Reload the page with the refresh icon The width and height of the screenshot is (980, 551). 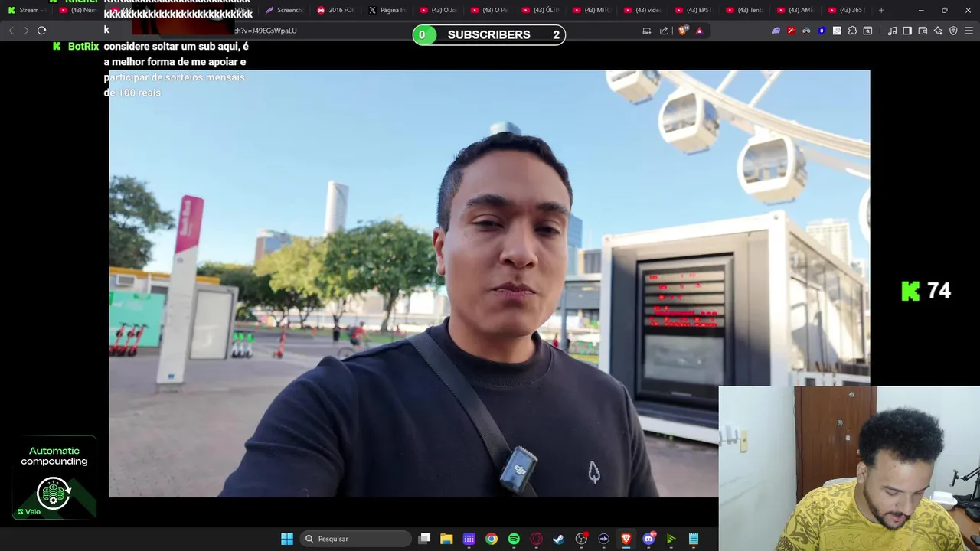point(41,31)
